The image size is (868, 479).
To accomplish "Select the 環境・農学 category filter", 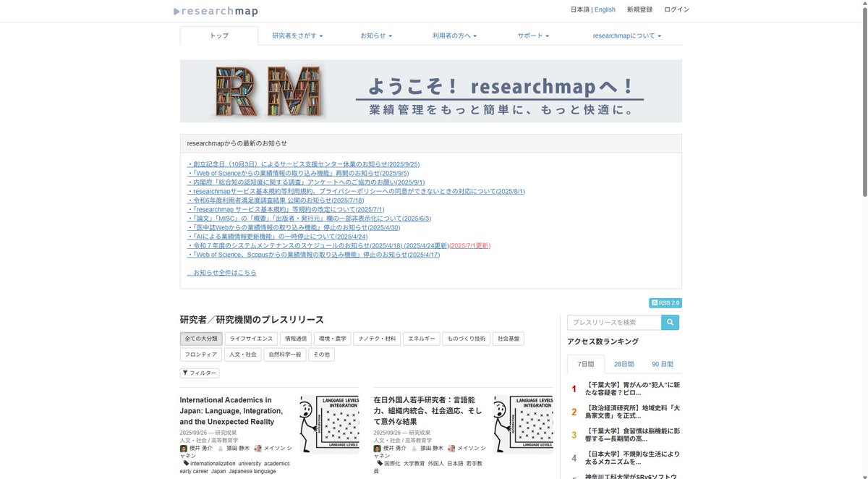I will [x=333, y=338].
